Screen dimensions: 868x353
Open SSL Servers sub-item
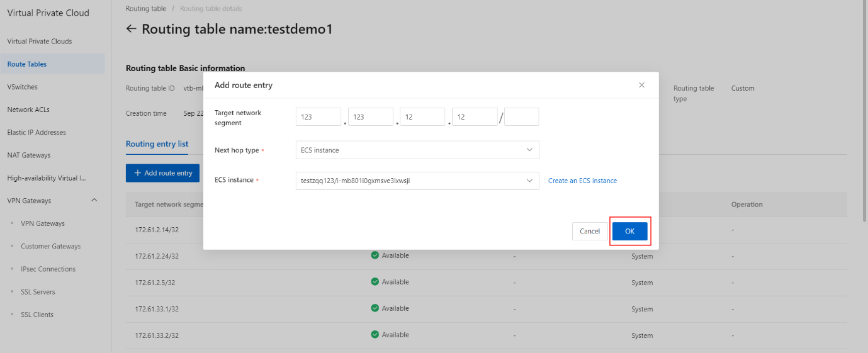[x=38, y=292]
